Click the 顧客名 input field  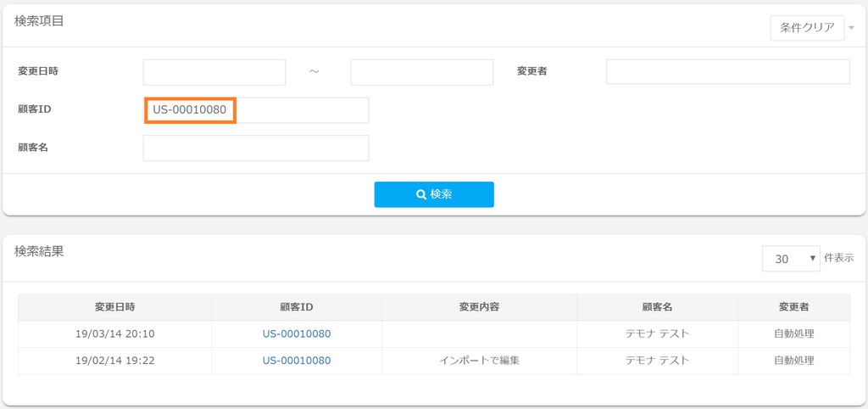(255, 148)
